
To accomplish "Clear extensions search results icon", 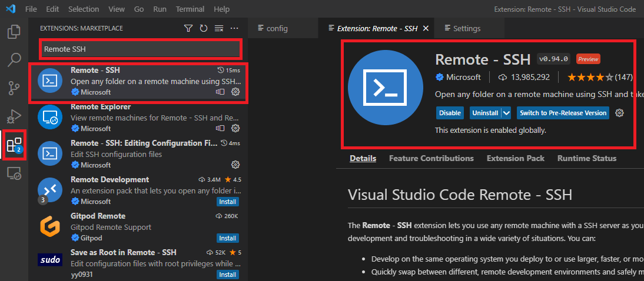I will [x=219, y=28].
